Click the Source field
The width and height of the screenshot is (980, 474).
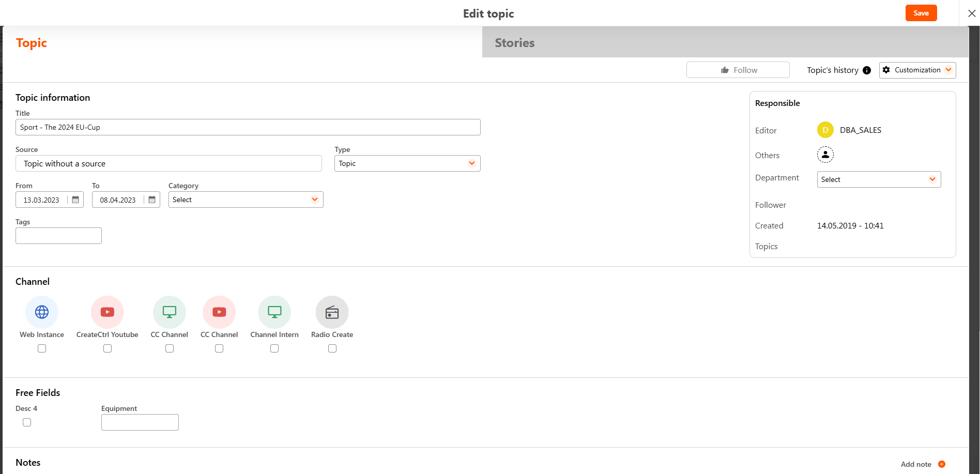click(169, 163)
